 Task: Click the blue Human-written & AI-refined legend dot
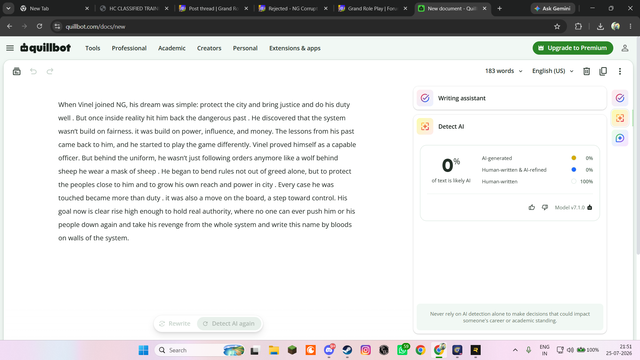coord(573,169)
